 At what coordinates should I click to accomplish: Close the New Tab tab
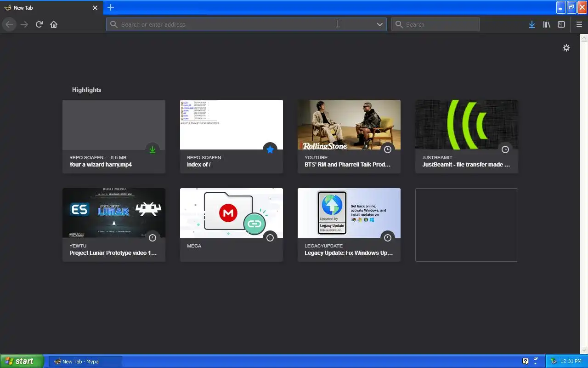tap(95, 8)
